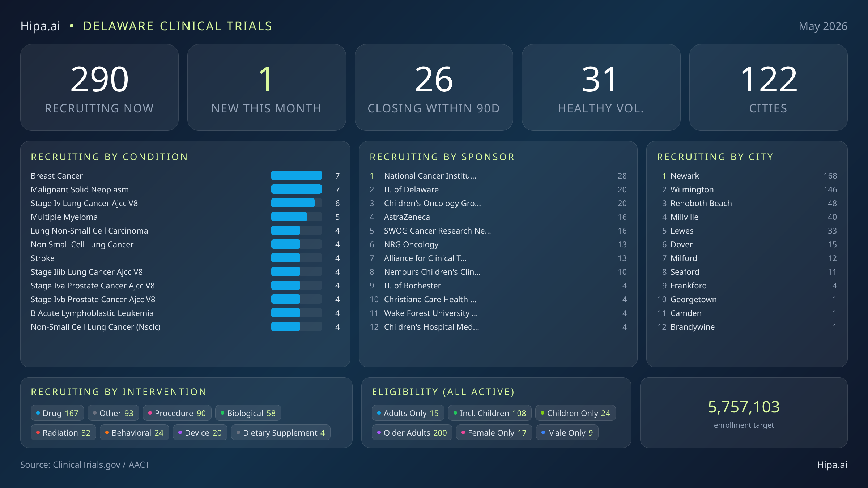Select National Cancer Institu... sponsor row
The width and height of the screenshot is (868, 488).
[x=498, y=176]
